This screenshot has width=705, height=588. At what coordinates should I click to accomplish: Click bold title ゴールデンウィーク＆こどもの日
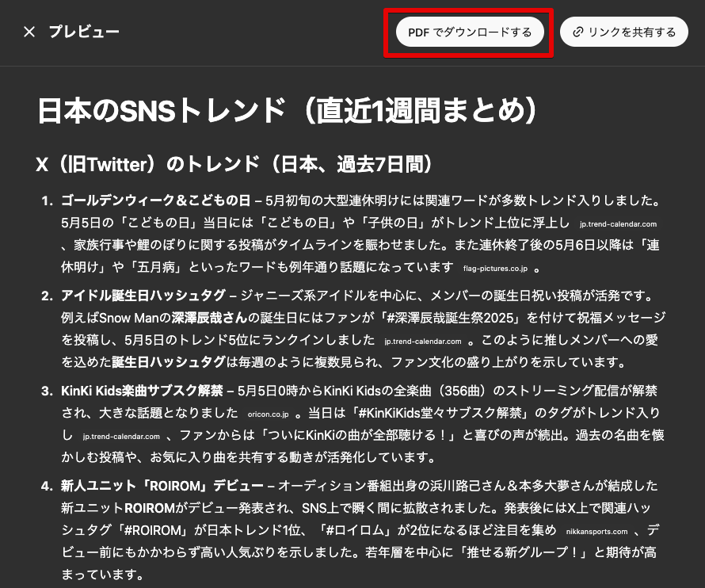155,200
